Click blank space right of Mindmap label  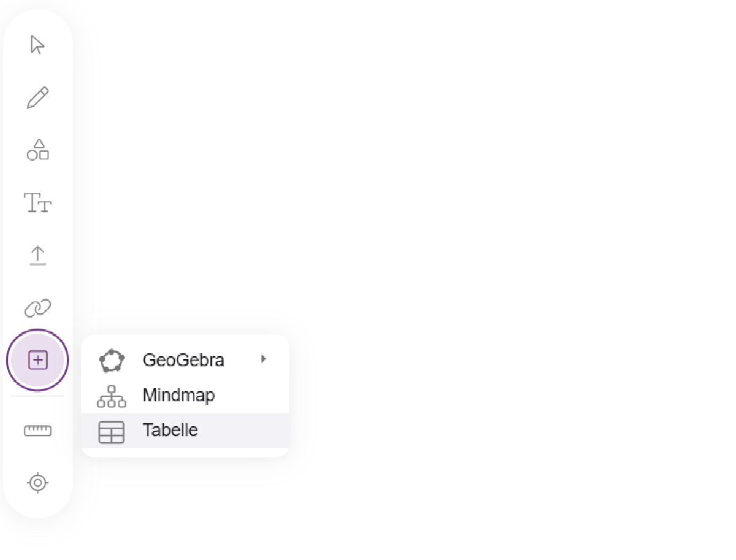[251, 396]
